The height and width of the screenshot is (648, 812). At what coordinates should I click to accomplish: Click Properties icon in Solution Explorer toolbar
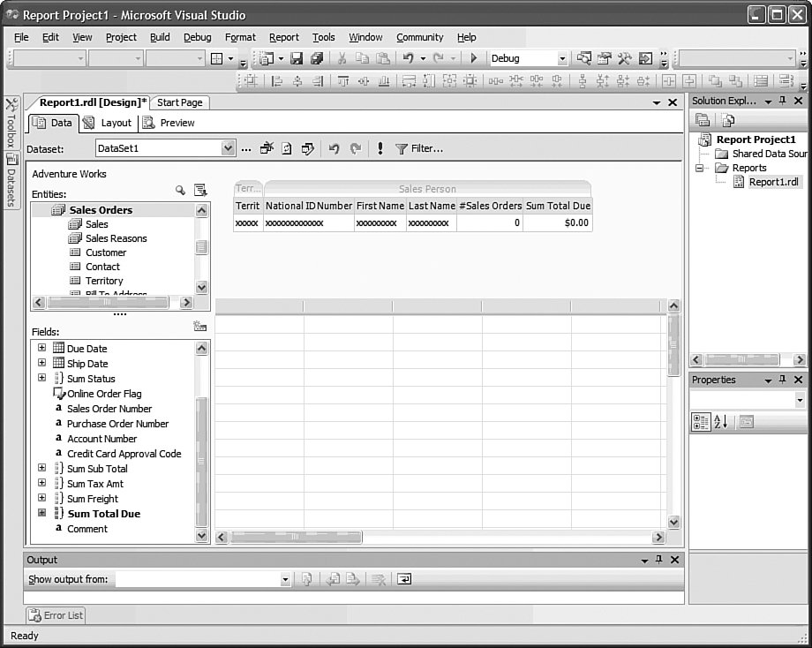coord(703,120)
